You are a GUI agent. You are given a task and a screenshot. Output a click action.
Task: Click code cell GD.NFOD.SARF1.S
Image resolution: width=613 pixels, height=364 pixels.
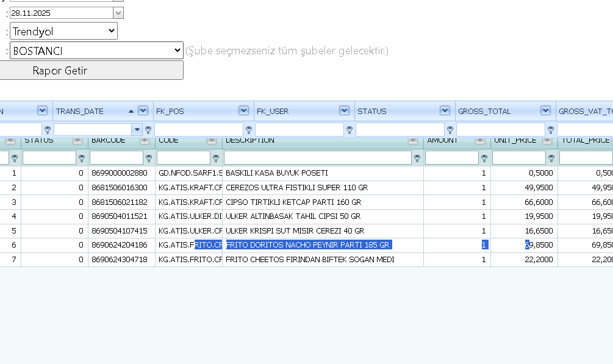click(x=189, y=173)
